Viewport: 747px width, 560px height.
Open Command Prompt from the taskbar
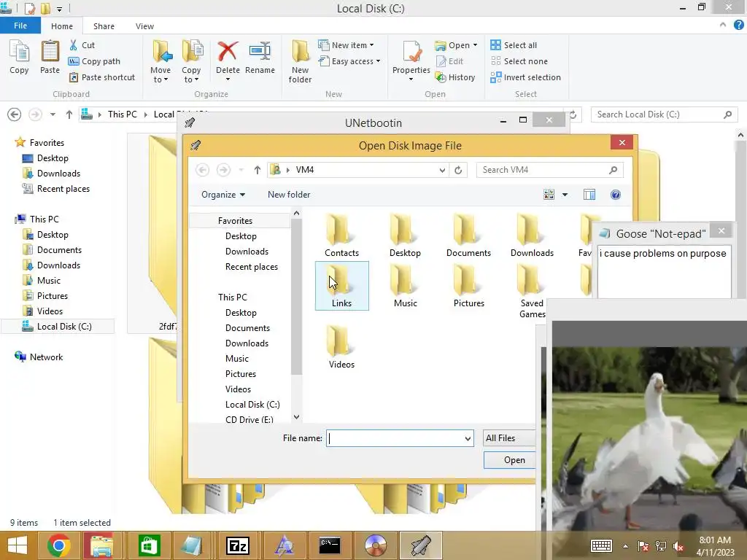tap(330, 545)
